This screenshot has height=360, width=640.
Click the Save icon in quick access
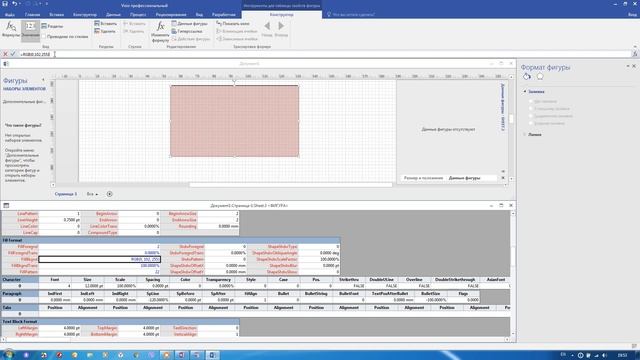pos(5,4)
